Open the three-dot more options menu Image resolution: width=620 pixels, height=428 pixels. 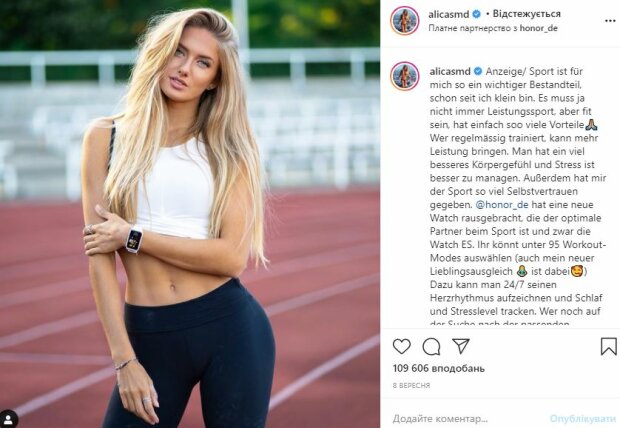[x=610, y=21]
